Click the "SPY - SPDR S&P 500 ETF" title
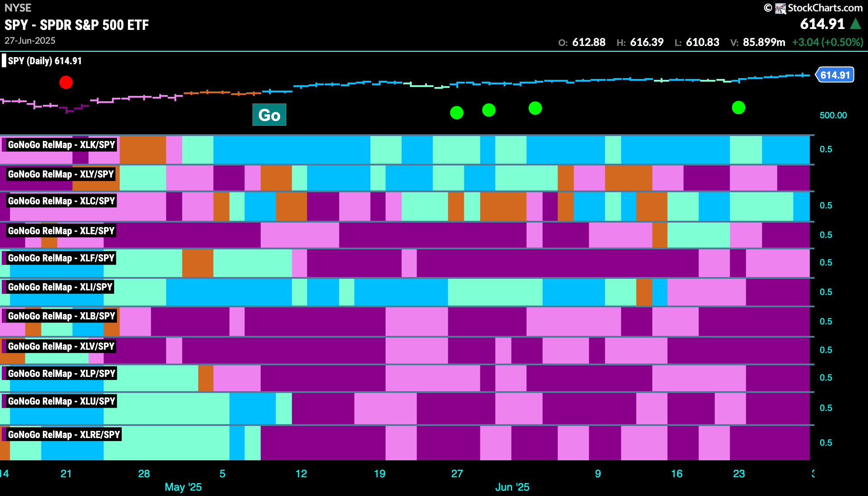The height and width of the screenshot is (496, 868). pos(77,25)
